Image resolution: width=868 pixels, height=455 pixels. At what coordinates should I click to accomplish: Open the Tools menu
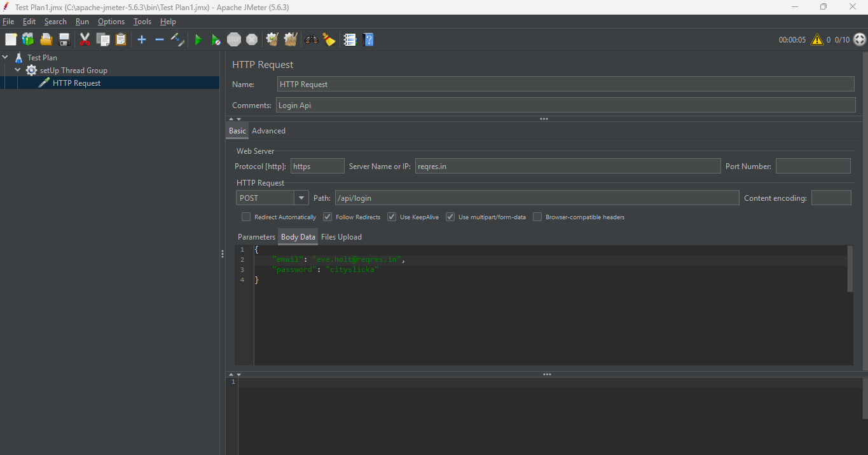142,22
